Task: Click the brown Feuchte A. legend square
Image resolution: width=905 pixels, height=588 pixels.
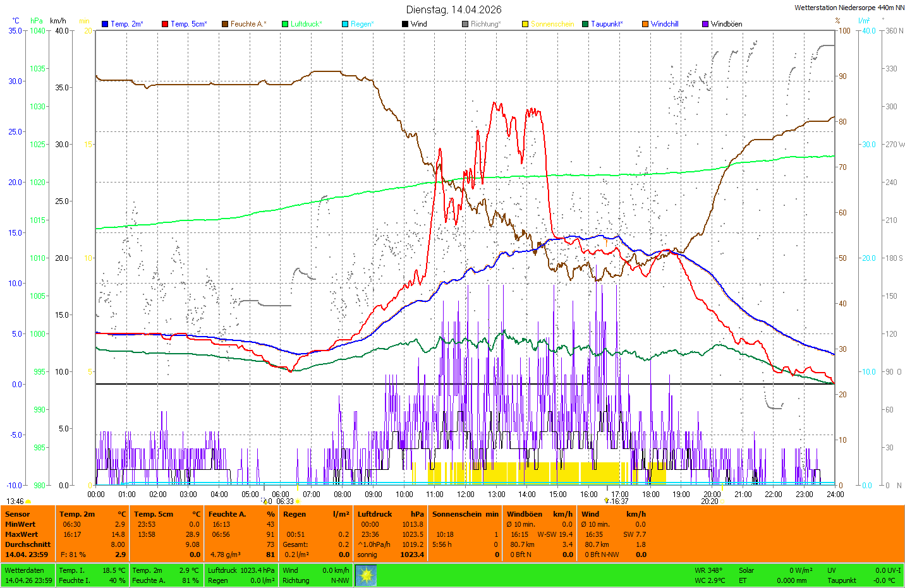Action: pyautogui.click(x=225, y=24)
